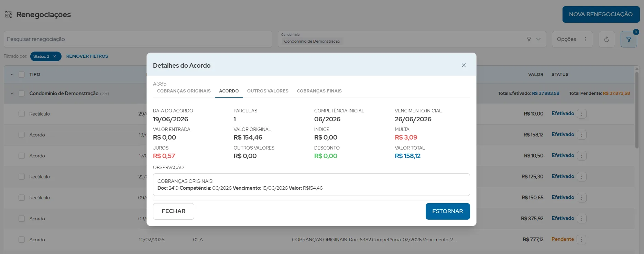Open row menu for R$ 158,12 Acordo

coord(581,135)
